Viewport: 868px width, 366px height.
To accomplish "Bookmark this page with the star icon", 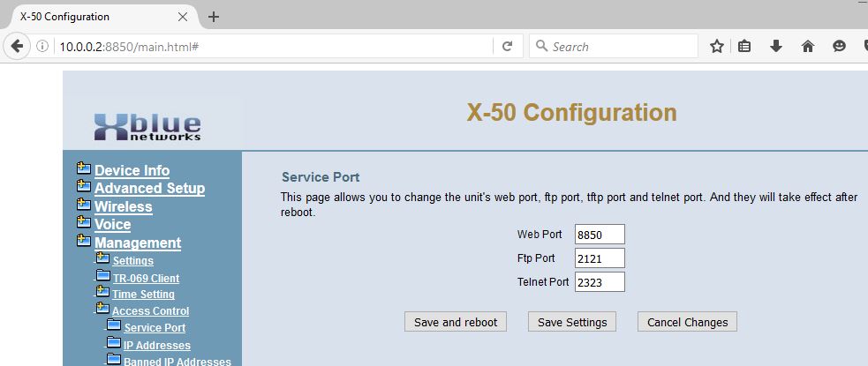I will pyautogui.click(x=717, y=47).
